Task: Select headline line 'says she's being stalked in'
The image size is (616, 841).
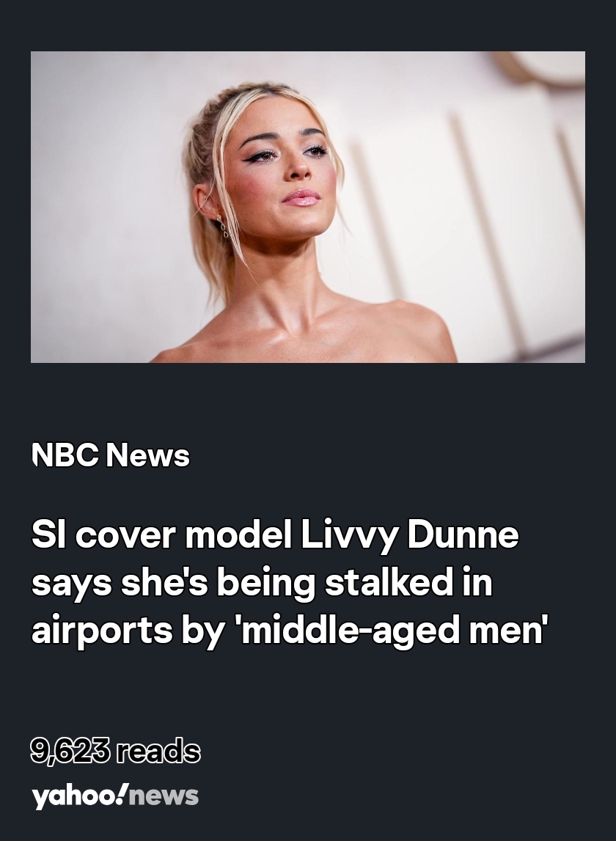Action: [262, 582]
